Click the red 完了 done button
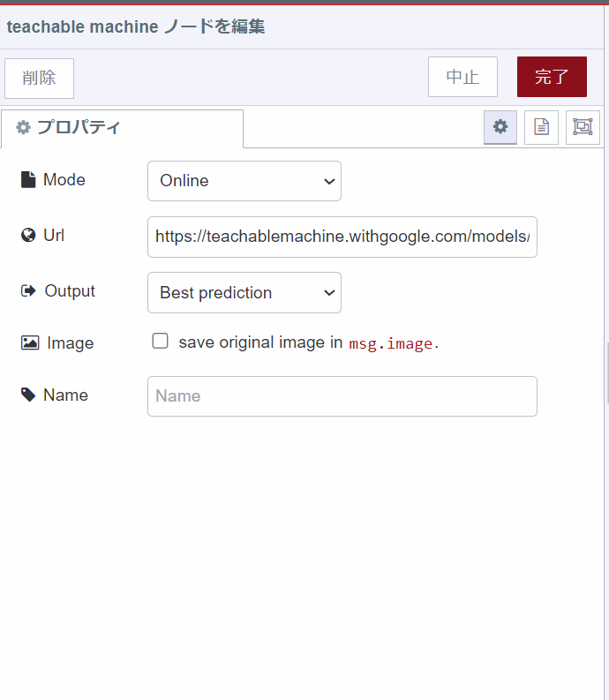This screenshot has height=700, width=609. click(x=552, y=77)
